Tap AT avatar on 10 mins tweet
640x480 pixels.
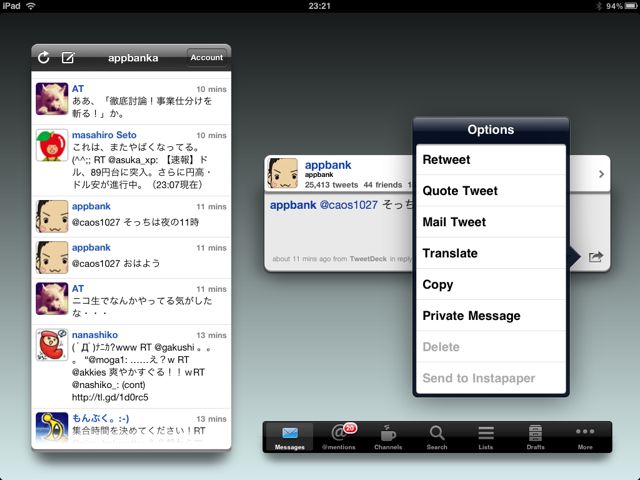click(52, 99)
